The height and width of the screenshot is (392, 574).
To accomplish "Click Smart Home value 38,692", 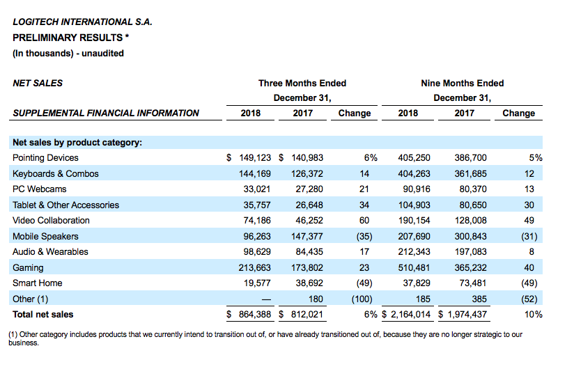I will point(309,283).
